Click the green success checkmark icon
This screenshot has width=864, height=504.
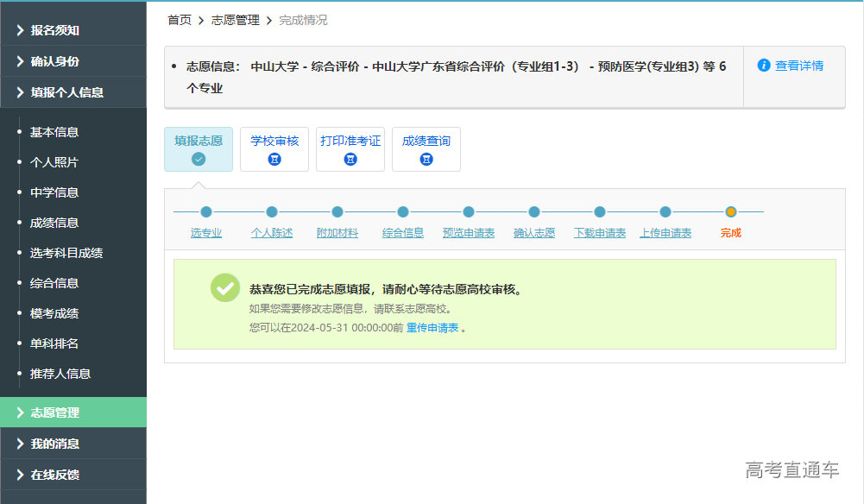click(225, 288)
